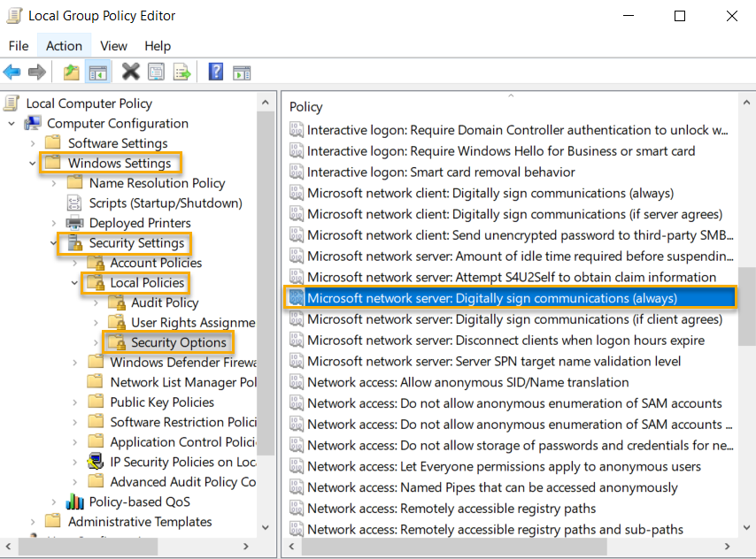
Task: Click the rightmost window display toolbar icon
Action: (x=240, y=72)
